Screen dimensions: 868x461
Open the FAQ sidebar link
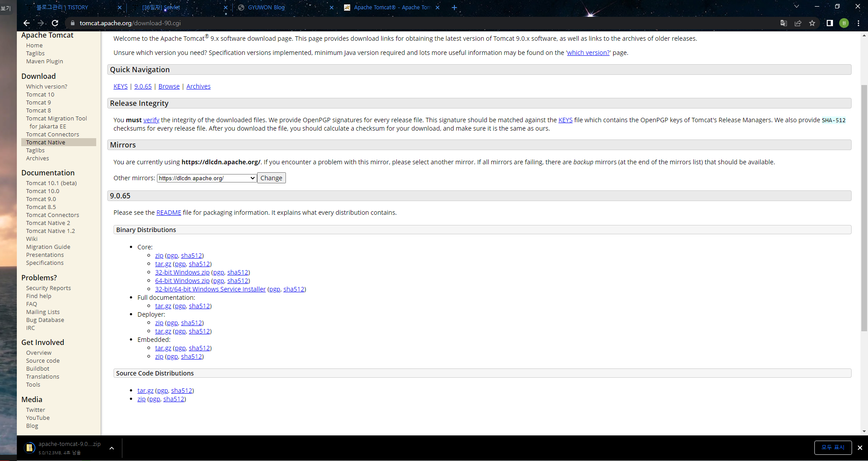[x=31, y=304]
